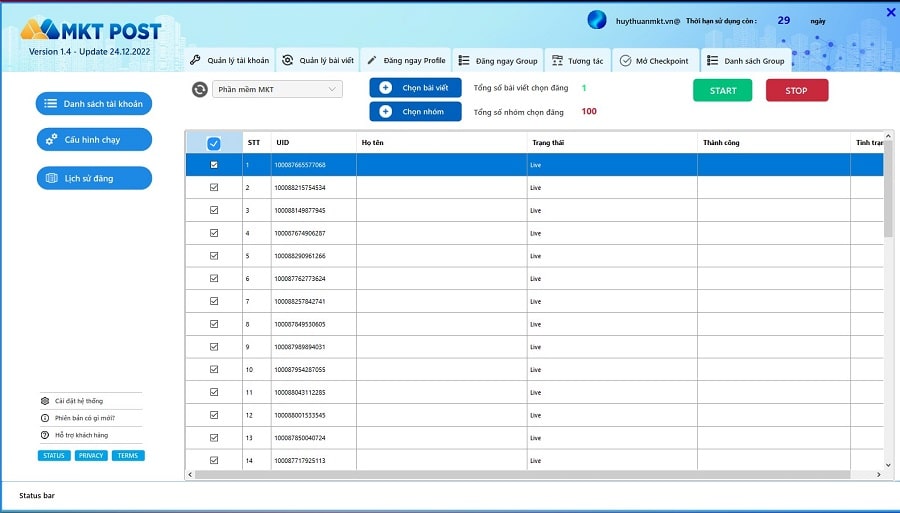Toggle the select-all checkbox in table header
Screen dimensions: 900x513
point(214,143)
